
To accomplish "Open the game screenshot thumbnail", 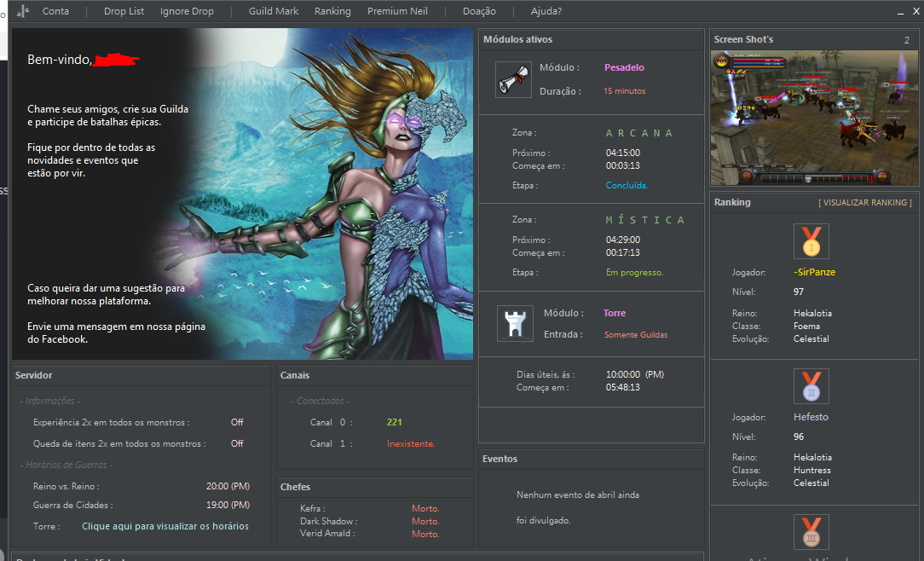I will pyautogui.click(x=814, y=118).
